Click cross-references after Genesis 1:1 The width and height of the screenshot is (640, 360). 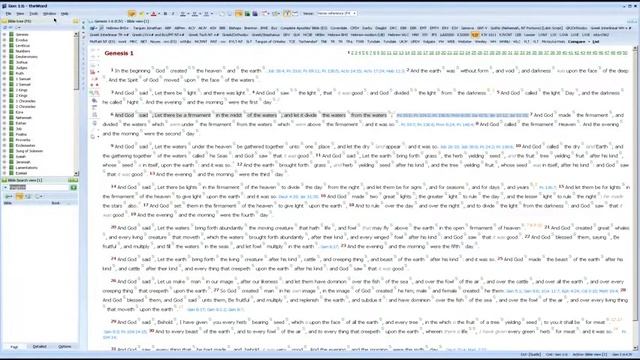336,71
